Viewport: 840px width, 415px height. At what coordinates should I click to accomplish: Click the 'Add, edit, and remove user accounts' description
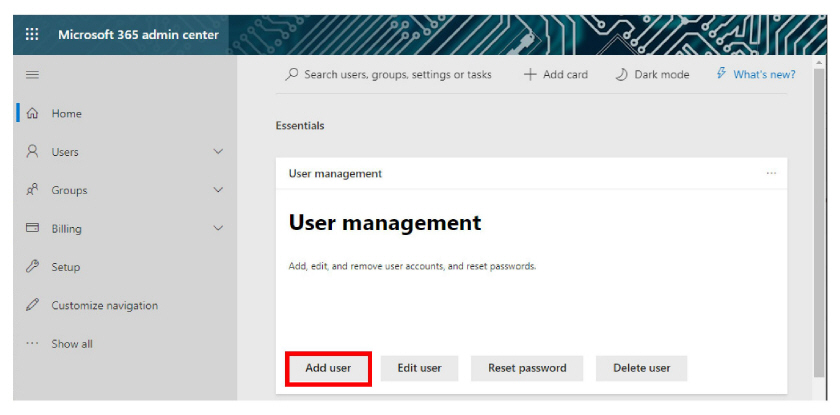412,266
